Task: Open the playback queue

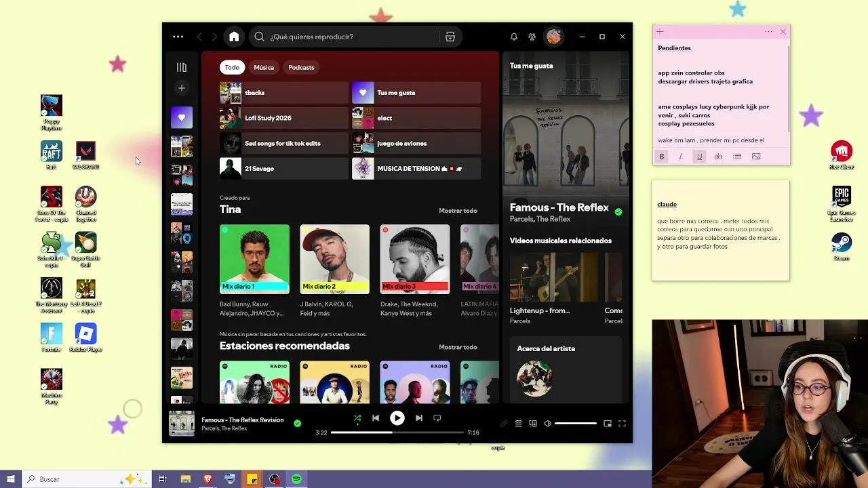Action: [x=519, y=424]
